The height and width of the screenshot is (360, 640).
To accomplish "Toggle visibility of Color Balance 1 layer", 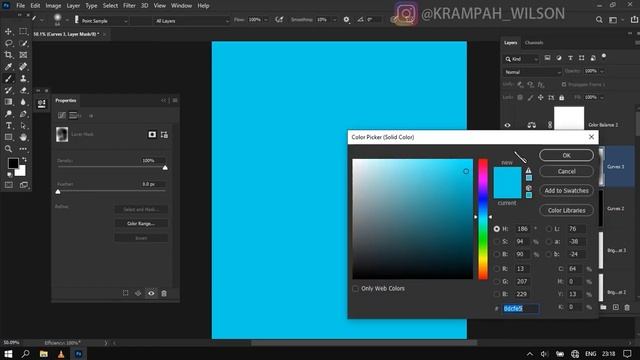I will pos(507,125).
